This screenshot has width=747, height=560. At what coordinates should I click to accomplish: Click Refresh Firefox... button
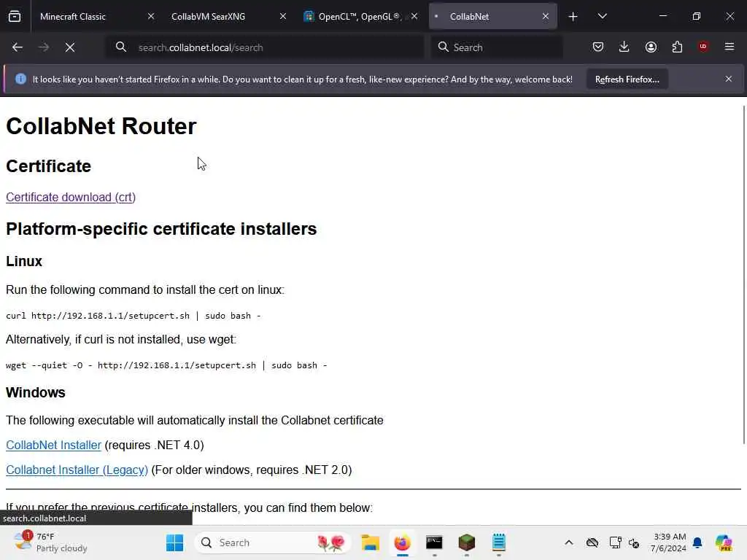coord(627,79)
